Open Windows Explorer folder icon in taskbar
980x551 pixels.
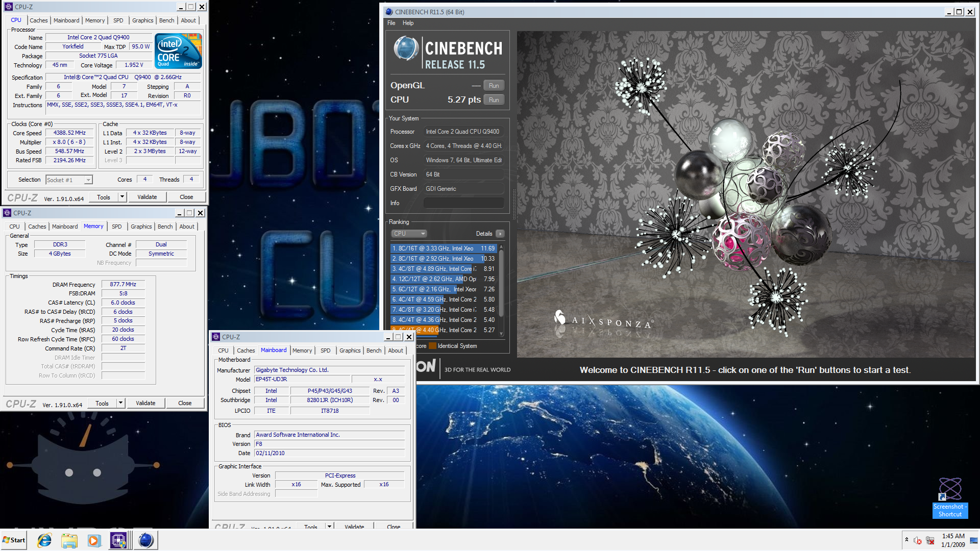(x=69, y=540)
